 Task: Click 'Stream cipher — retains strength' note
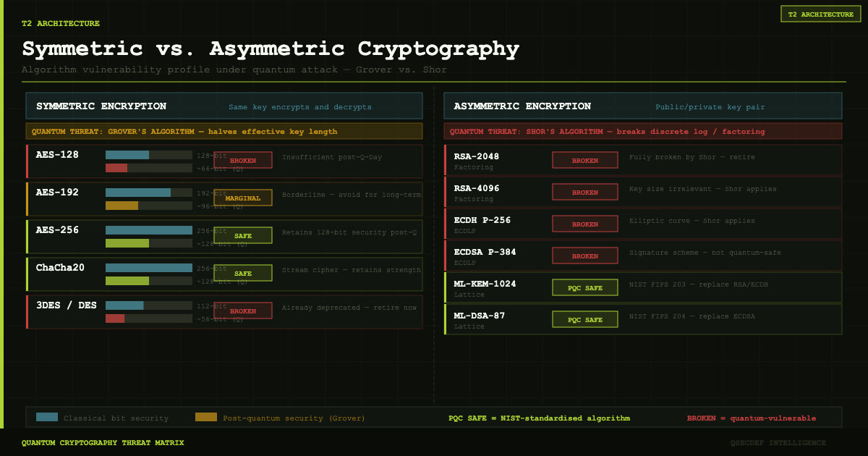tap(352, 270)
